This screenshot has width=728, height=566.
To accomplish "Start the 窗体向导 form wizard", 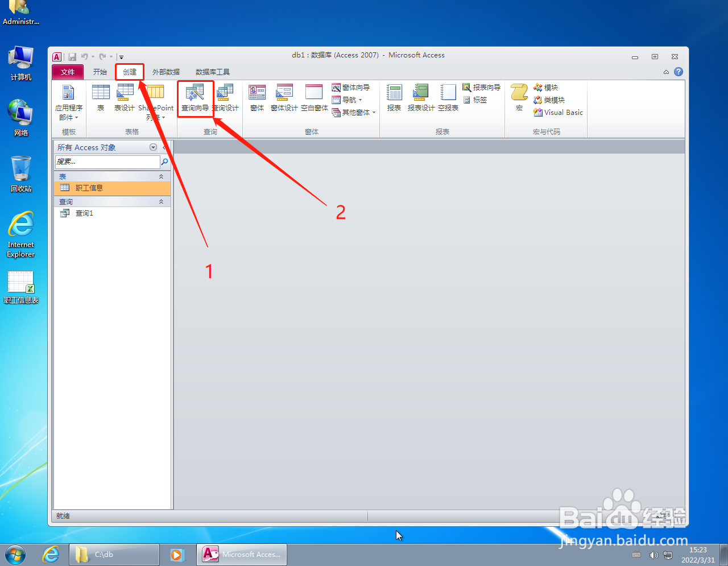I will [351, 88].
